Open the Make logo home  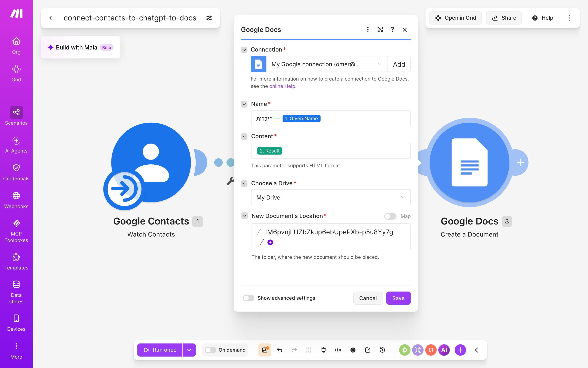(x=16, y=13)
